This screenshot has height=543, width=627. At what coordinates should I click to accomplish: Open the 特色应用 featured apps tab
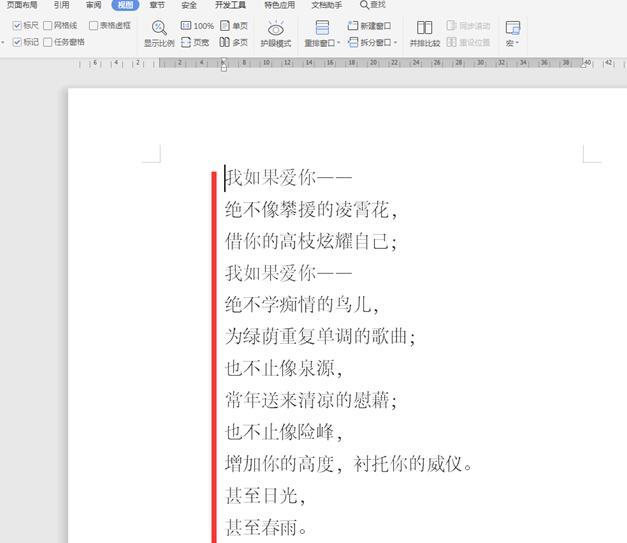click(x=280, y=5)
